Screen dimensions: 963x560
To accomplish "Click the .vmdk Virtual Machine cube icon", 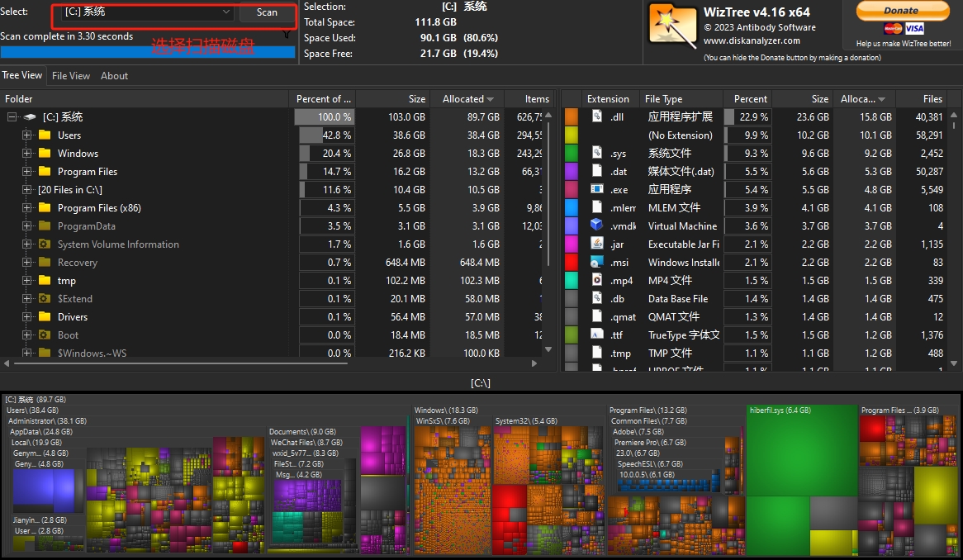I will coord(596,225).
